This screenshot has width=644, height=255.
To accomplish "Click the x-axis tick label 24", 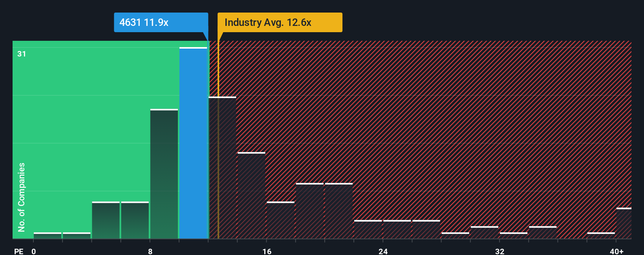I will point(383,251).
